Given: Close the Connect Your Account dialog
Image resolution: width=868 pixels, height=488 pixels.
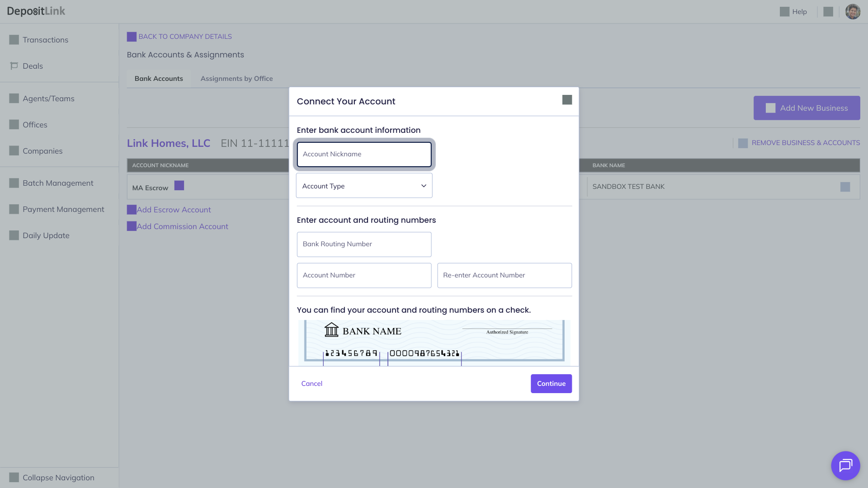Looking at the screenshot, I should pyautogui.click(x=567, y=100).
